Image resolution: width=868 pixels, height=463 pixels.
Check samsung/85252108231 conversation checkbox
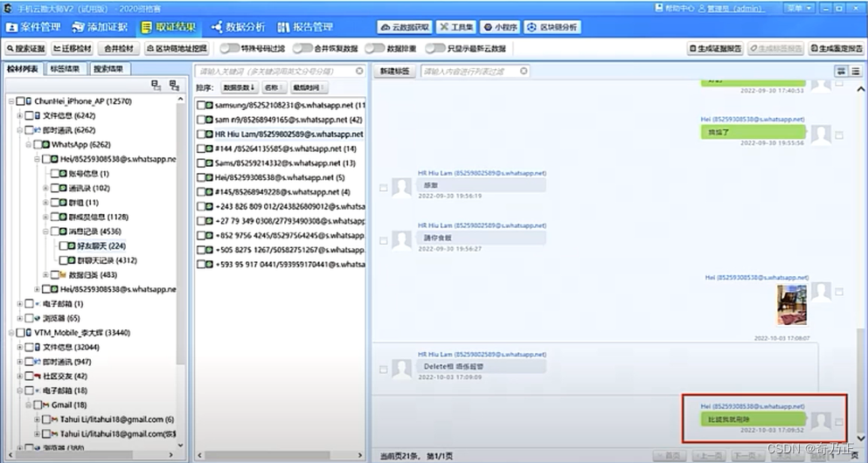coord(201,105)
